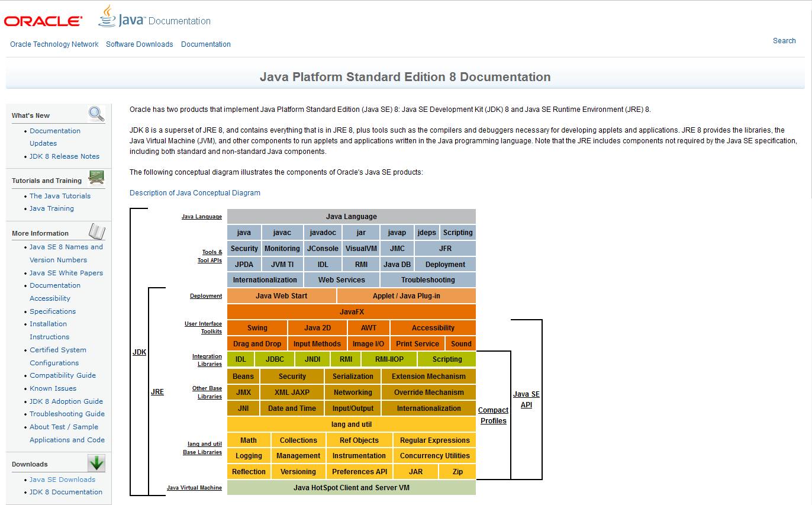812x505 pixels.
Task: Click the RMI-IIOP cell
Action: coord(389,359)
